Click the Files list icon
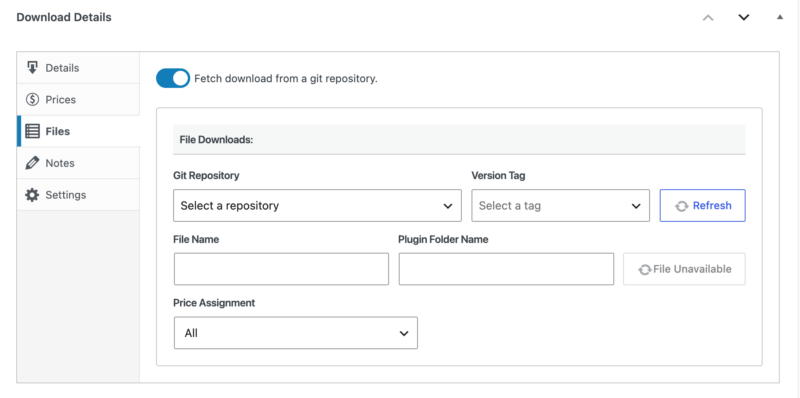The height and width of the screenshot is (398, 800). [x=32, y=131]
